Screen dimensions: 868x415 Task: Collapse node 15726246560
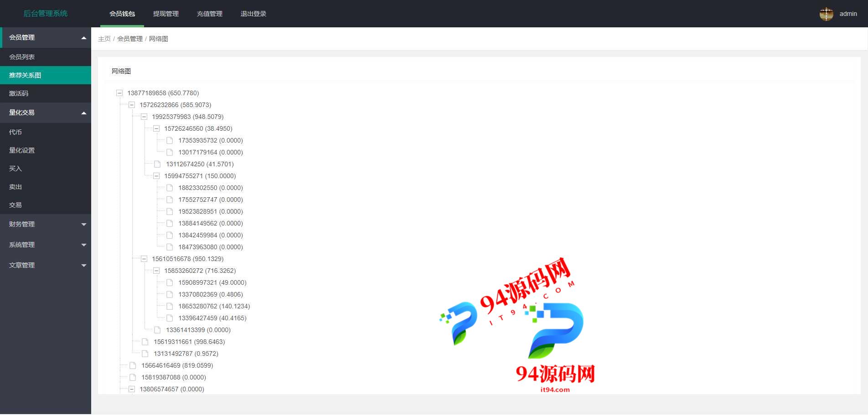tap(156, 128)
